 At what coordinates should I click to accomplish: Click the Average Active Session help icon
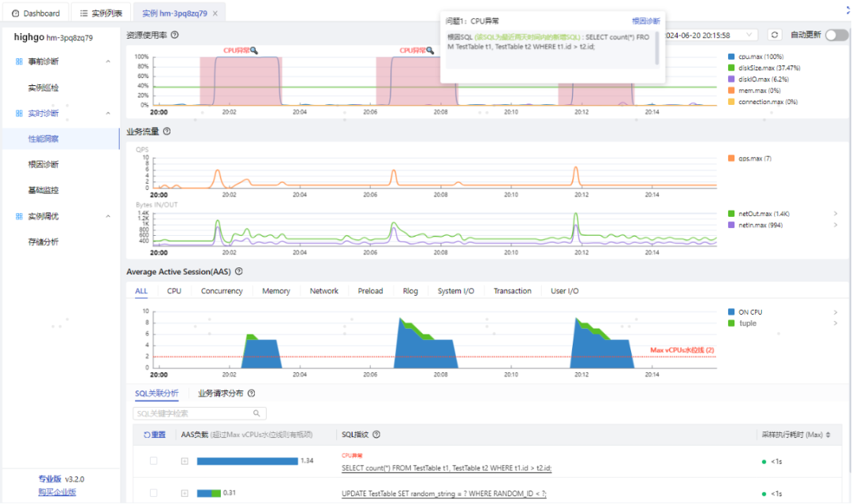[x=238, y=271]
